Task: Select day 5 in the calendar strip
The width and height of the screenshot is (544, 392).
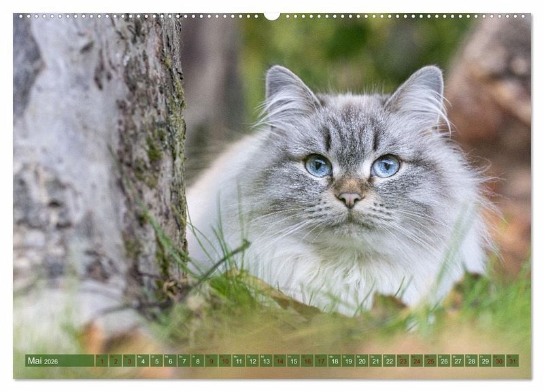Action: (x=157, y=361)
